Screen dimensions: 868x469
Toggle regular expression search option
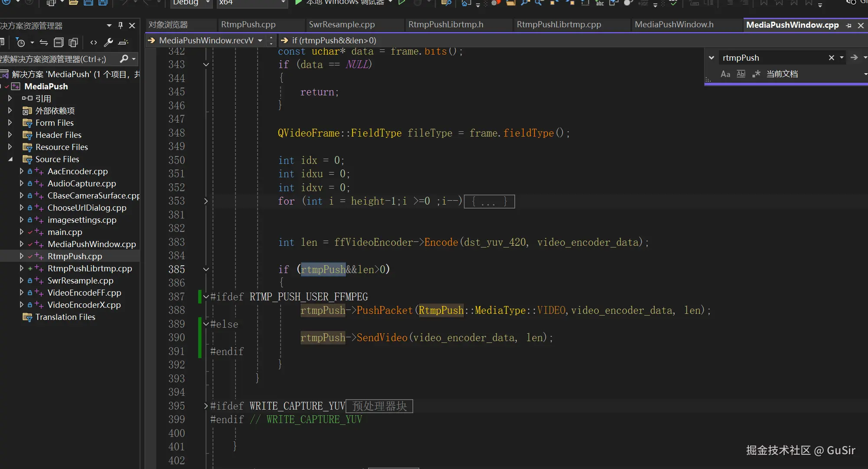coord(756,74)
